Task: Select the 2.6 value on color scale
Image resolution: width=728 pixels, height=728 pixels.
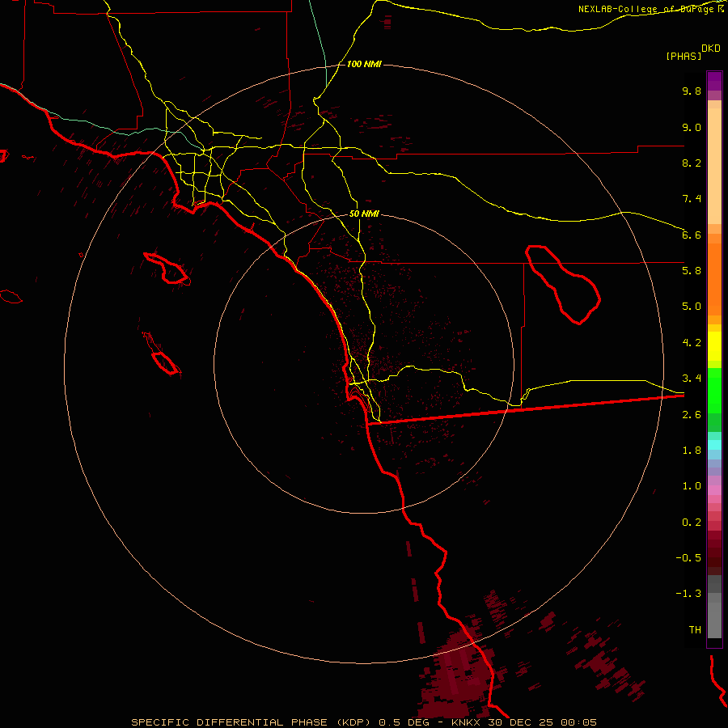Action: [692, 415]
